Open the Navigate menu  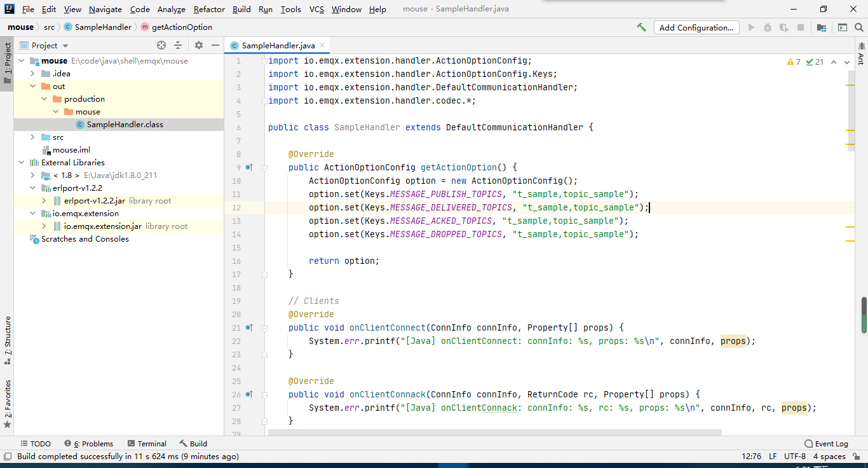click(105, 9)
